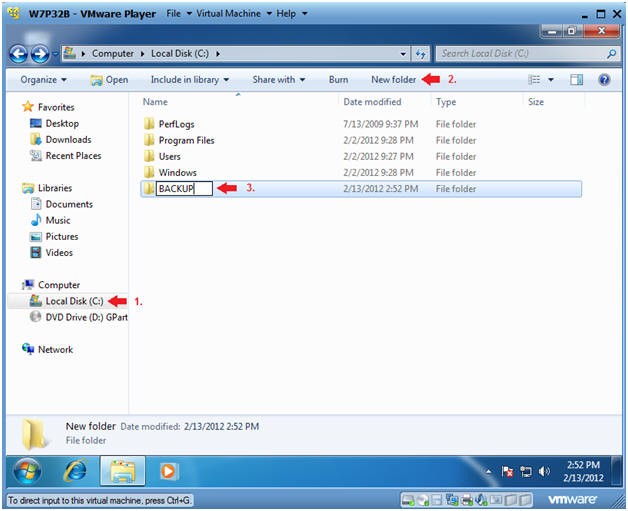Click the Action Center flag tray icon
The image size is (628, 511).
pos(507,472)
